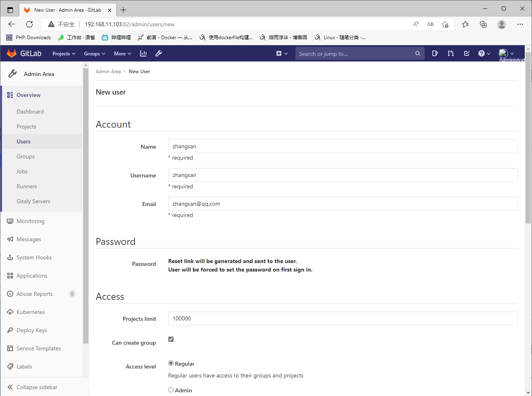Click the tab actions menu icon
This screenshot has width=532, height=396.
(x=10, y=10)
